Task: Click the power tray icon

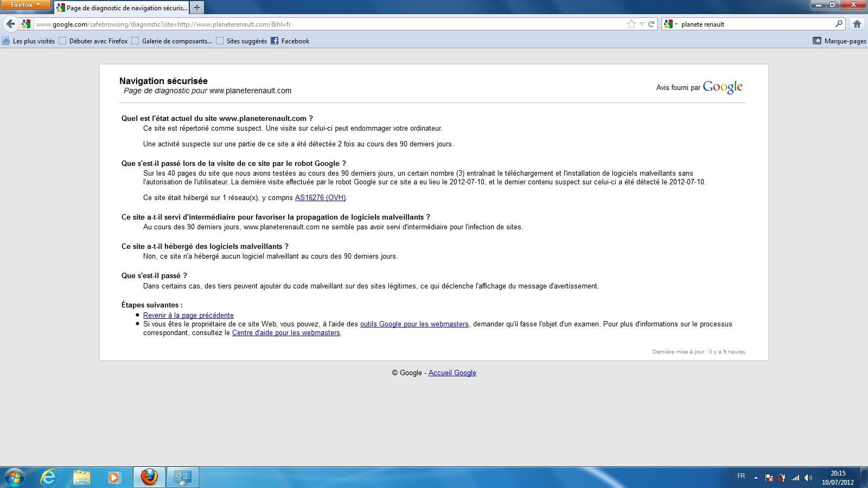Action: pos(782,478)
